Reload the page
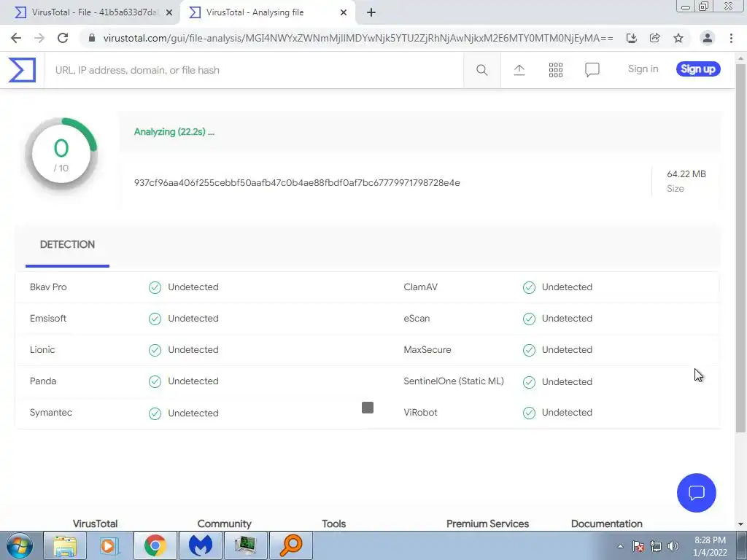The height and width of the screenshot is (560, 747). click(63, 38)
